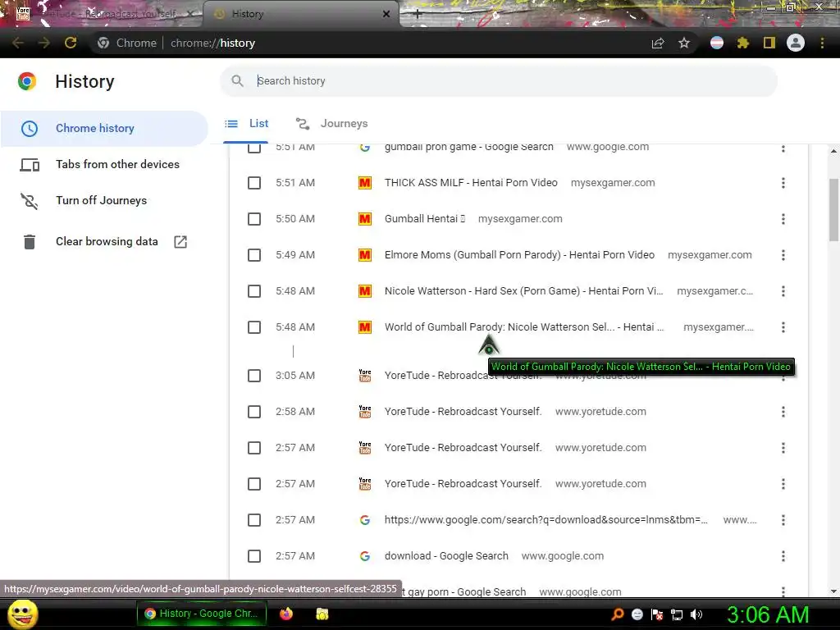Open the Extensions puzzle piece menu
The image size is (840, 630).
pos(743,43)
